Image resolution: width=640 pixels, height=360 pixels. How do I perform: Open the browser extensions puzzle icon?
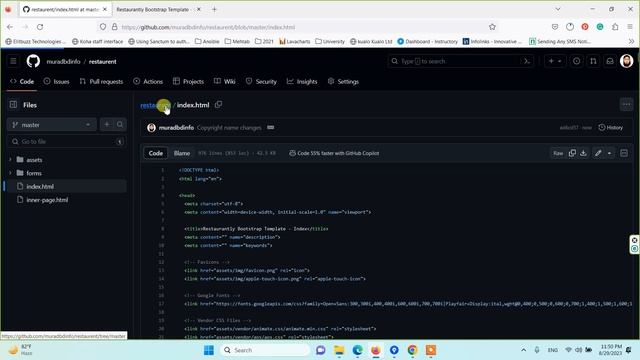click(615, 27)
